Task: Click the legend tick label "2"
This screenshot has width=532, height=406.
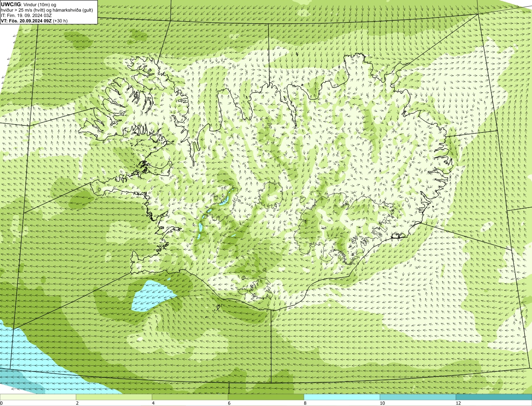Action: 77,403
